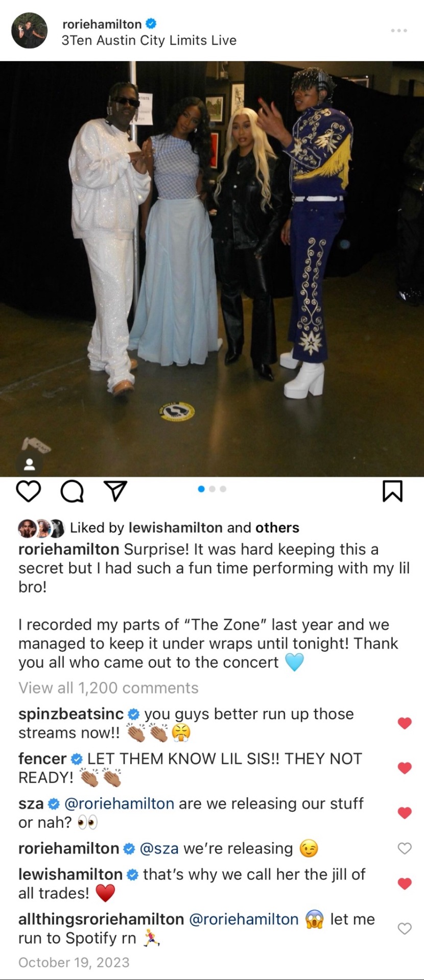Screen dimensions: 424x980
Task: Expand View all 1,200 comments
Action: 108,688
